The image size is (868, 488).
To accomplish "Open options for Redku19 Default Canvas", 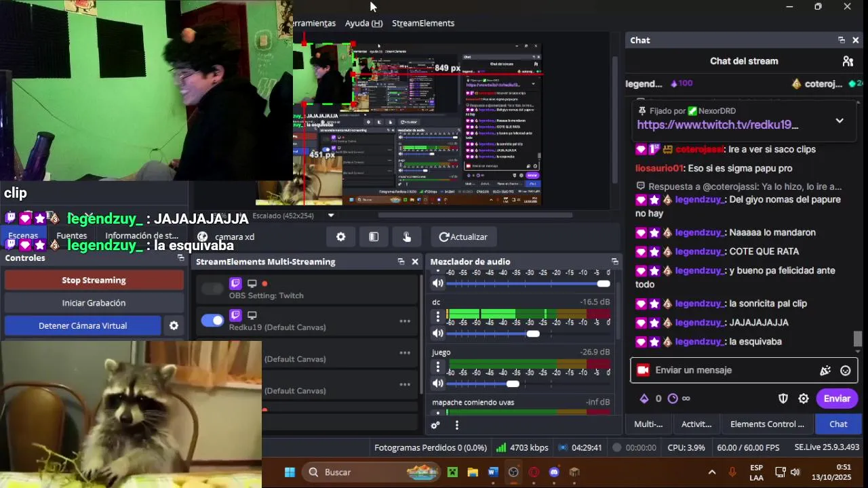I will tap(405, 321).
